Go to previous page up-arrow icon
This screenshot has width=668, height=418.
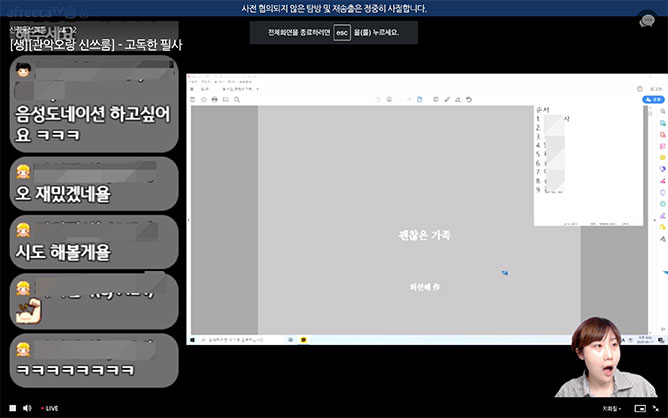[x=378, y=99]
